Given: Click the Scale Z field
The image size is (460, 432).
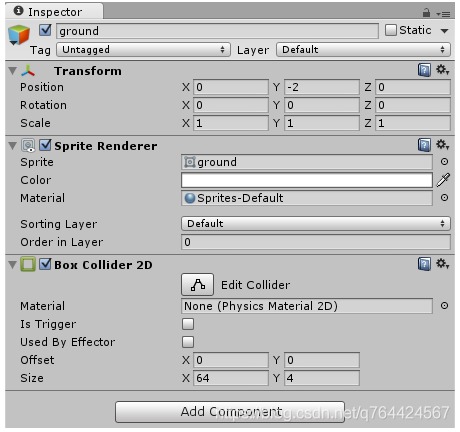Looking at the screenshot, I should pyautogui.click(x=413, y=123).
